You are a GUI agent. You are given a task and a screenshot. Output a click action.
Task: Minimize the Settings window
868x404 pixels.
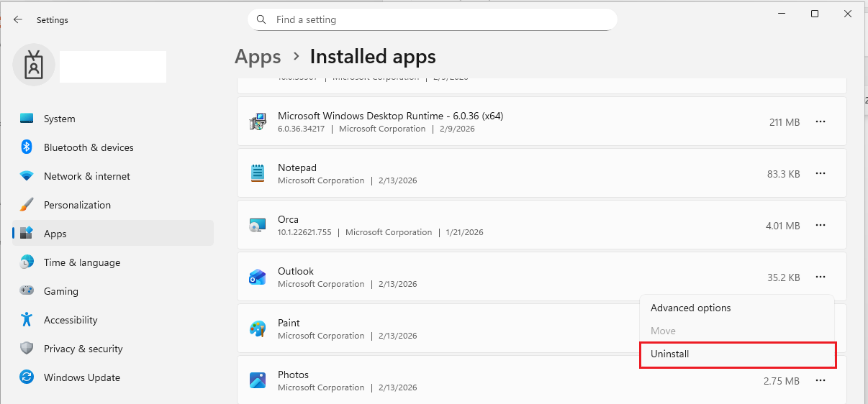[782, 14]
